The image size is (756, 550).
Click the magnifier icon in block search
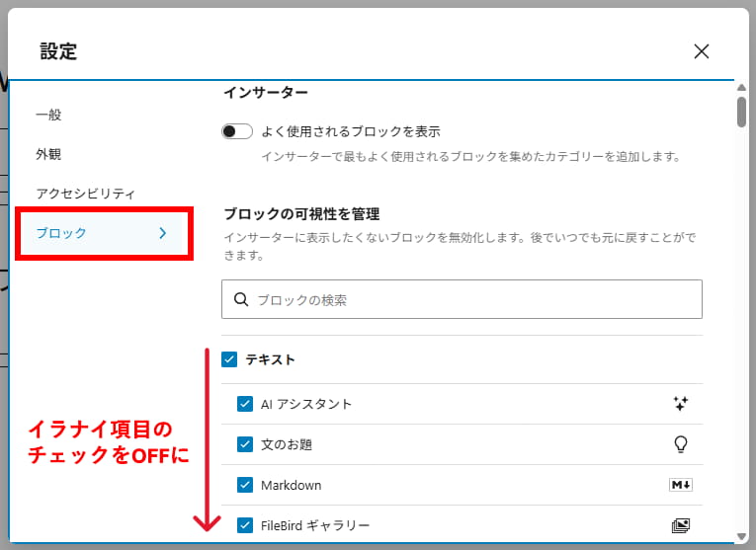240,299
